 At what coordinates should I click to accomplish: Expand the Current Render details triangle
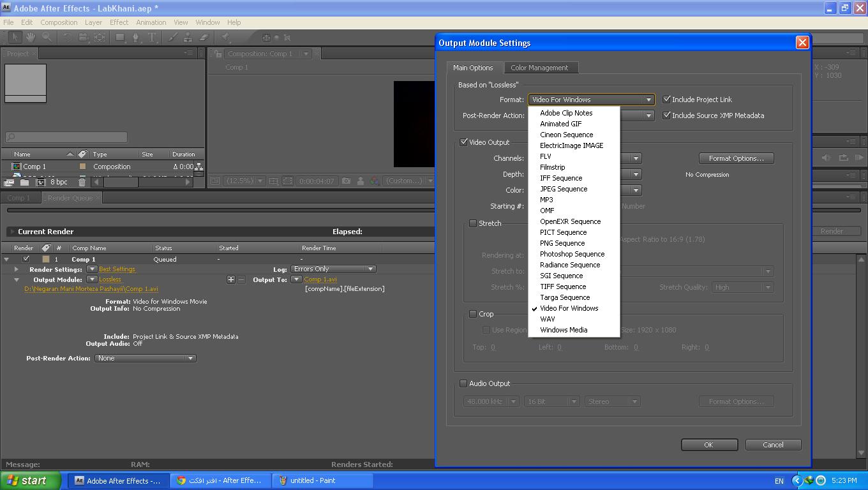tap(12, 232)
